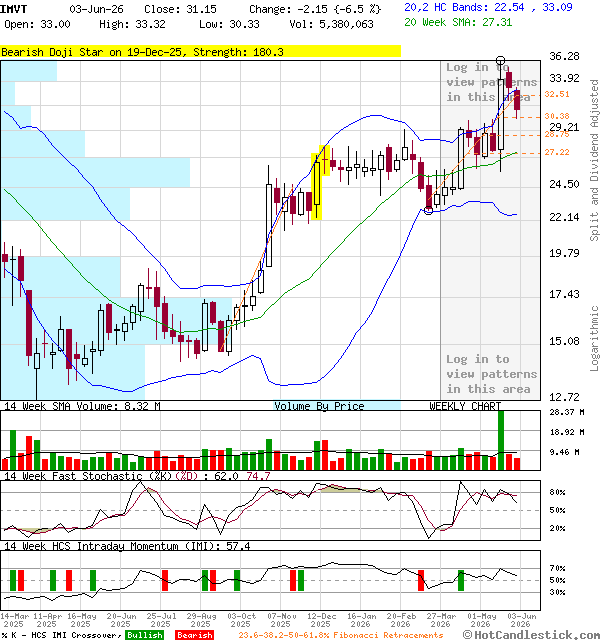Click the 32.51 Fibonacci level label
This screenshot has width=600, height=640.
pos(557,94)
